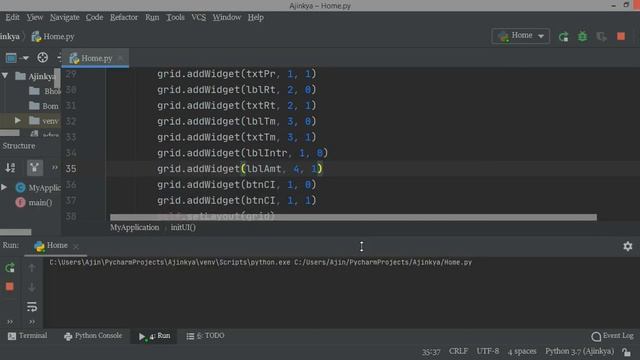The image size is (640, 360).
Task: Click the project tree horizontal scrollbar
Action: [x=10, y=133]
